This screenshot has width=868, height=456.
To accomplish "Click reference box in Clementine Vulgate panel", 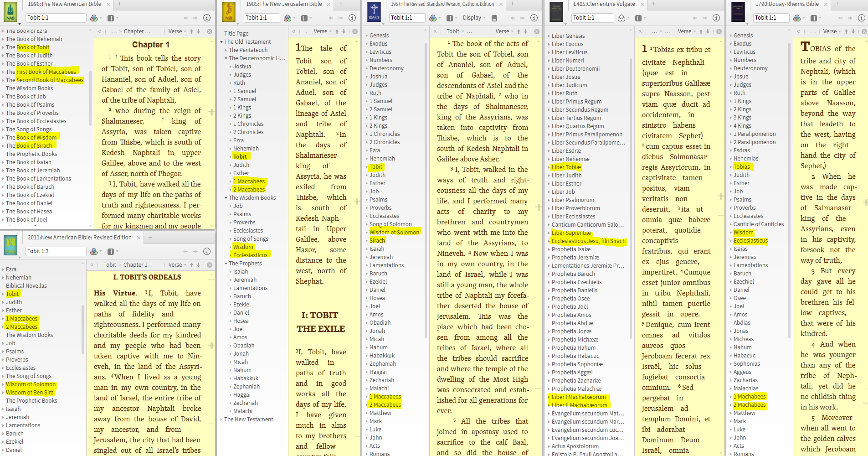I will [x=592, y=18].
